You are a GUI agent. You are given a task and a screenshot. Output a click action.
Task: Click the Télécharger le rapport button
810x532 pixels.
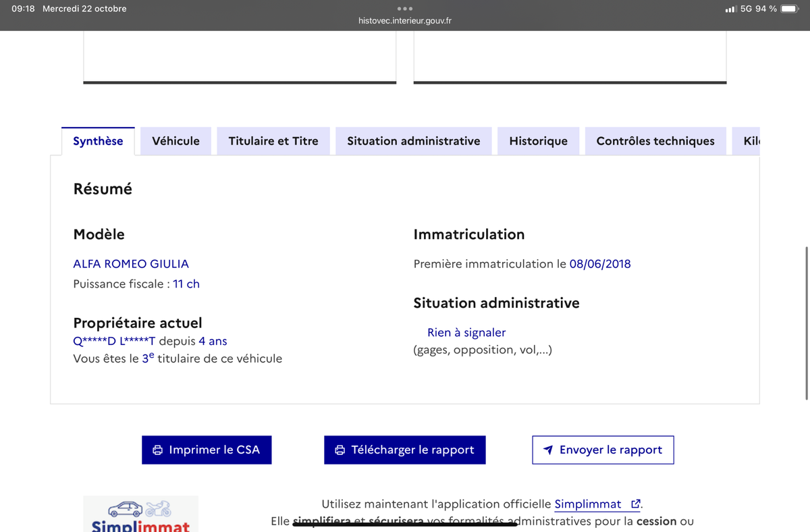(405, 450)
